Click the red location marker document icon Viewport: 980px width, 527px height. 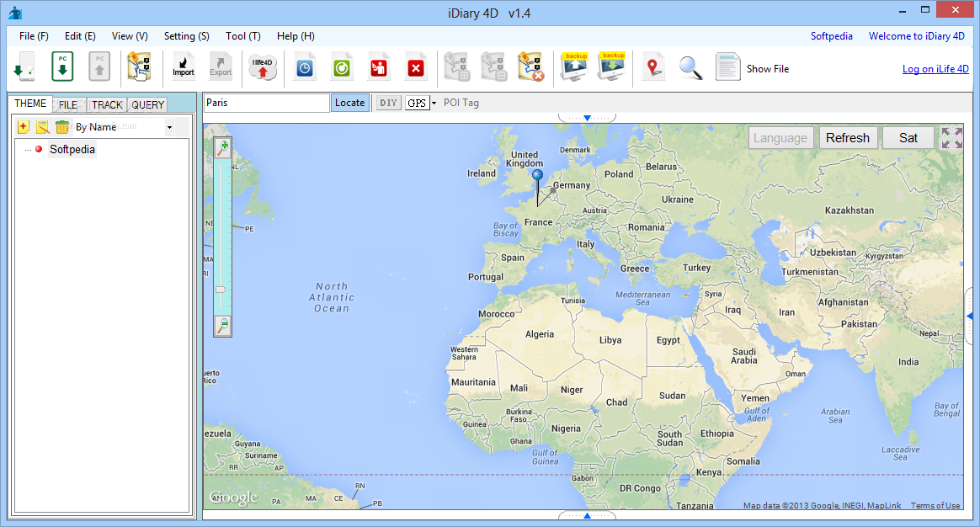coord(653,67)
